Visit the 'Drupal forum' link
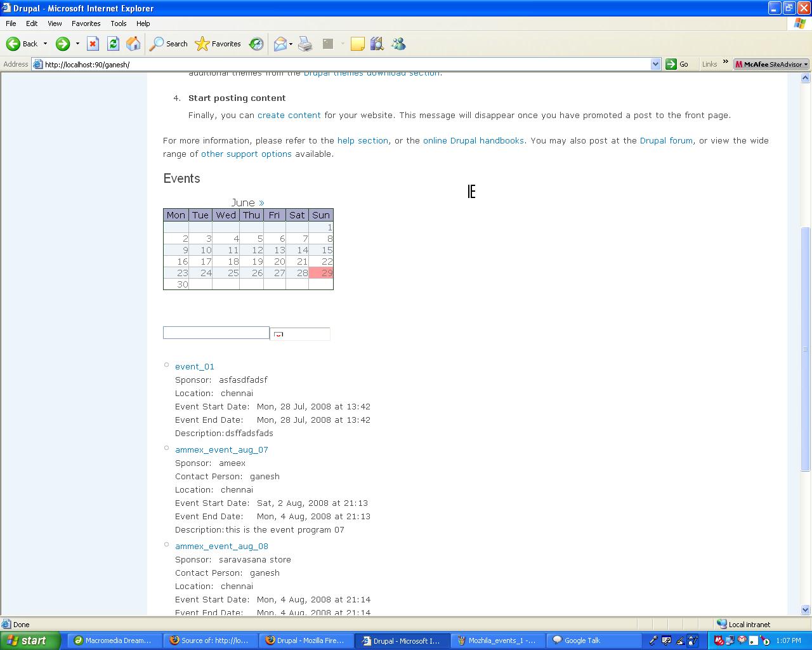812x650 pixels. [666, 140]
